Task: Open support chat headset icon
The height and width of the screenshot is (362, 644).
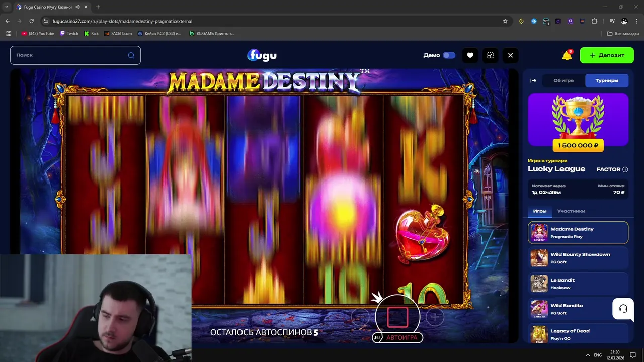Action: (x=623, y=309)
